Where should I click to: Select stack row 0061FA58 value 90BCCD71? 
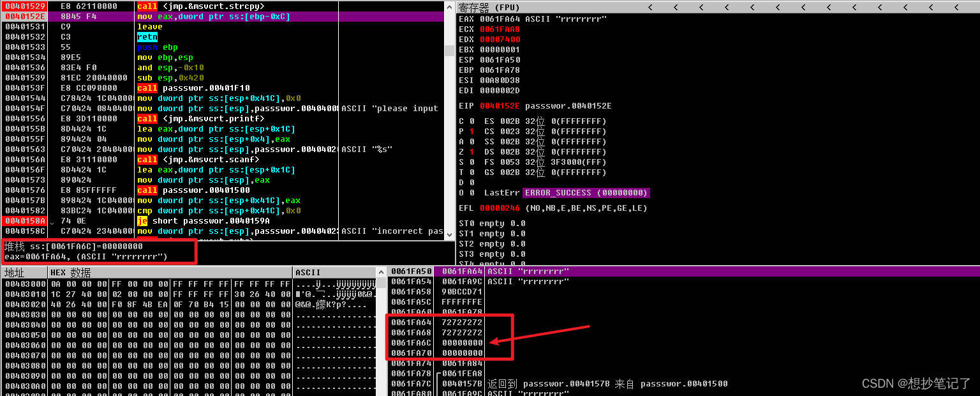684,292
